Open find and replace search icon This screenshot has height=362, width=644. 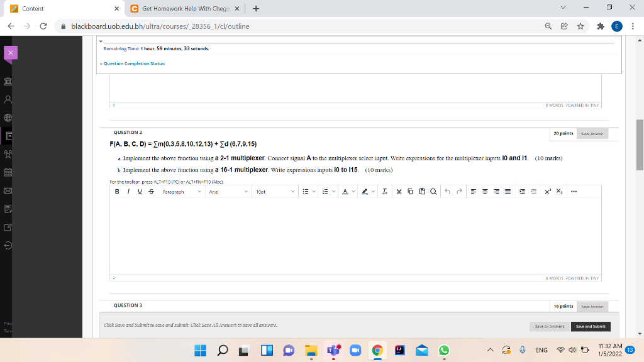coord(433,191)
